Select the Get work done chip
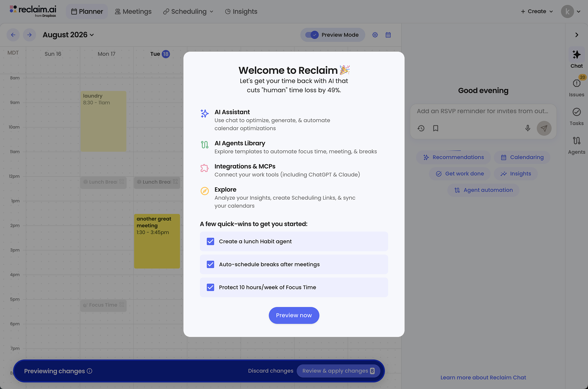 (460, 174)
